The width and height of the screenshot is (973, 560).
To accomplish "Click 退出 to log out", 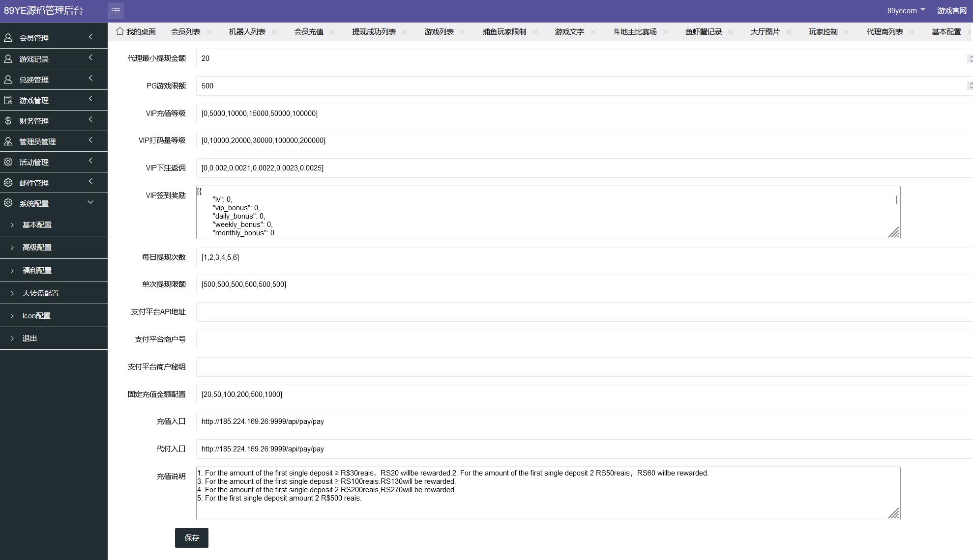I will tap(54, 338).
